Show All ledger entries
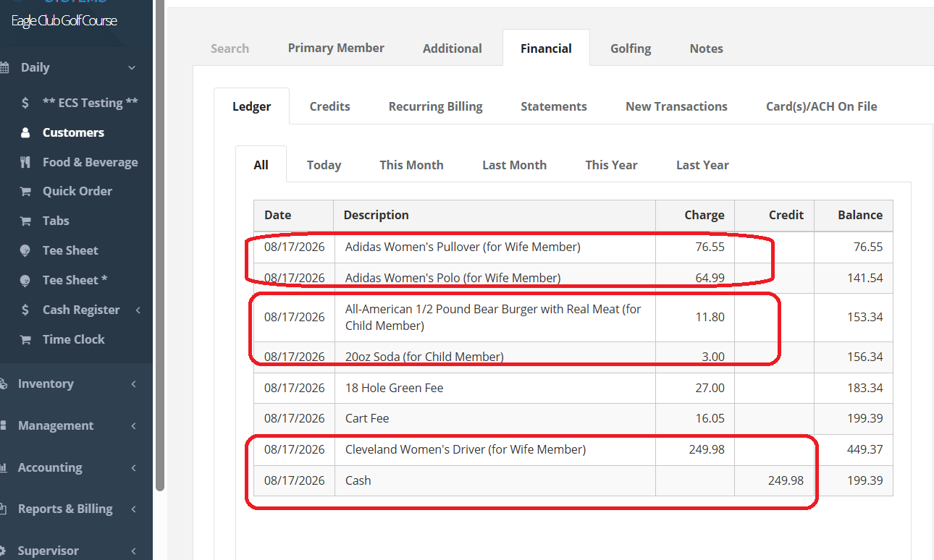The height and width of the screenshot is (560, 934). (x=261, y=165)
